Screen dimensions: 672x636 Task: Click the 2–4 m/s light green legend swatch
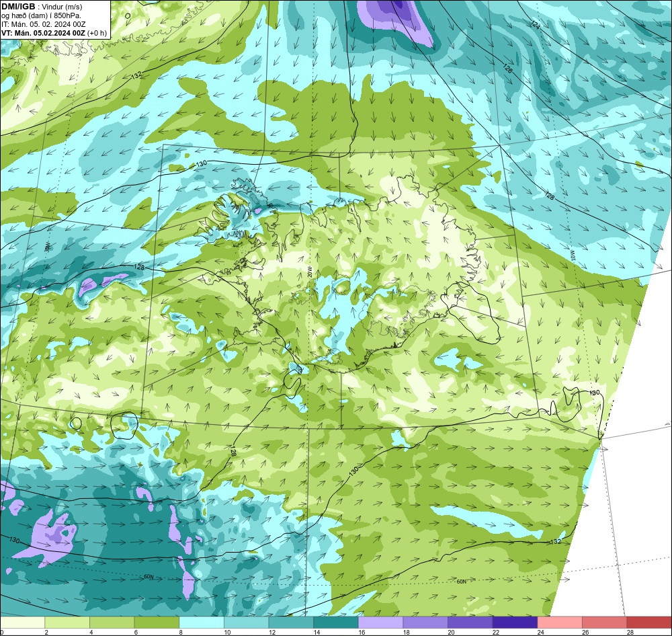(67, 623)
